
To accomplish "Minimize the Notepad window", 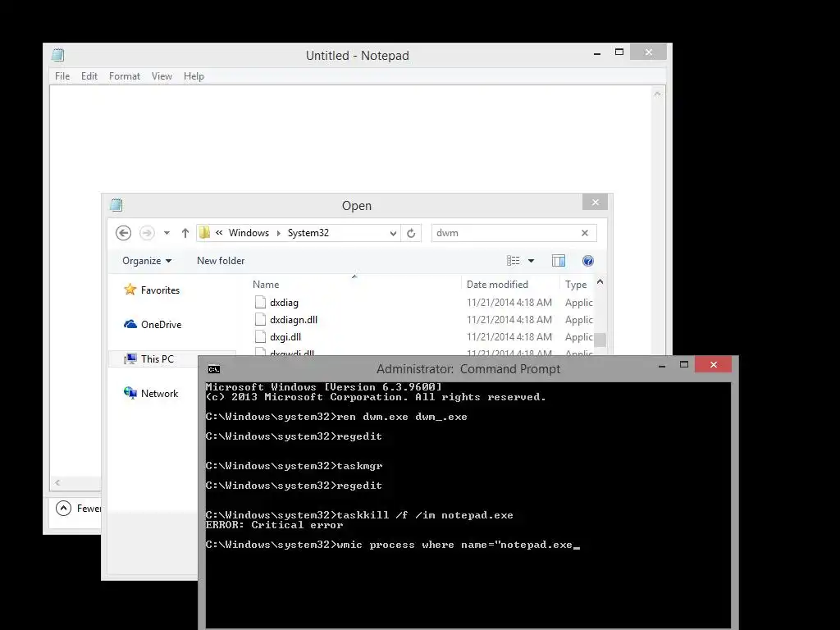I will tap(597, 52).
